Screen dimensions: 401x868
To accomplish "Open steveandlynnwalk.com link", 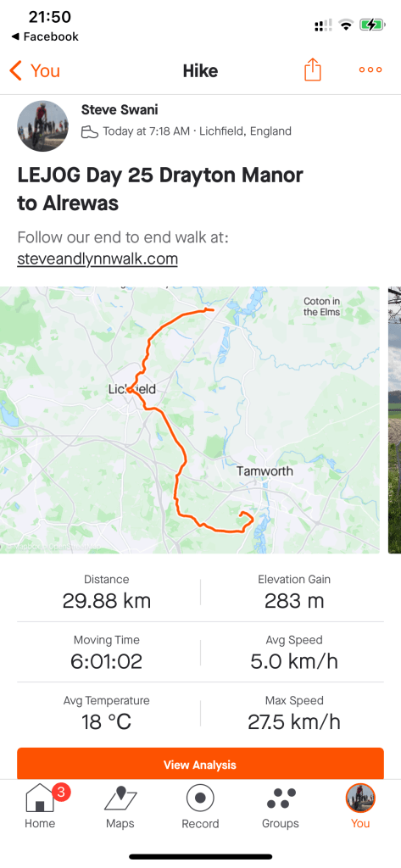I will pyautogui.click(x=97, y=259).
